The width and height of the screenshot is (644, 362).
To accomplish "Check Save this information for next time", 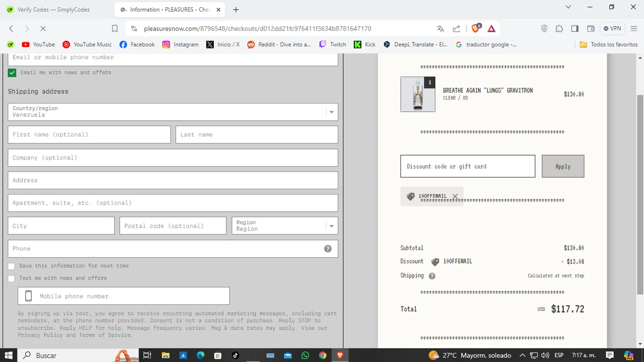I will click(x=12, y=266).
